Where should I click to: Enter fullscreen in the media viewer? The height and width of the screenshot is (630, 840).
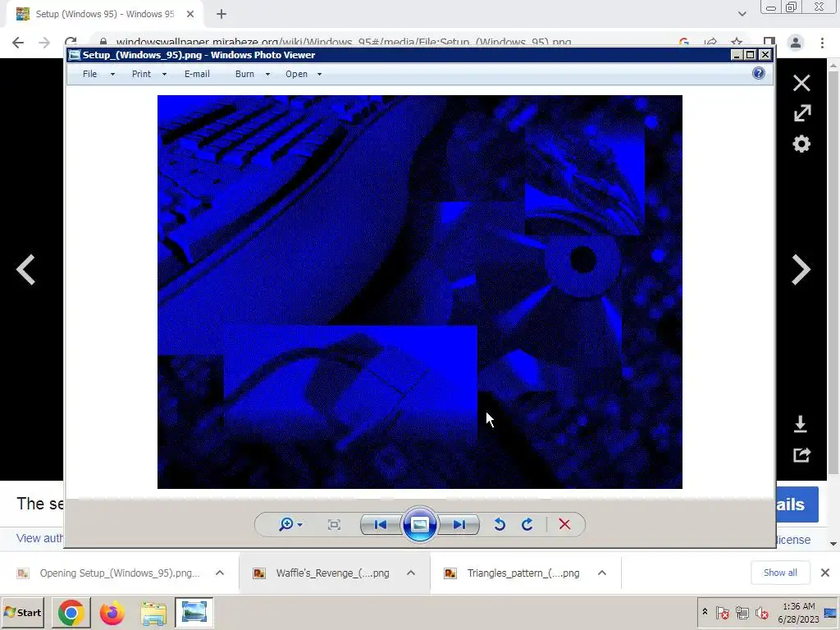[x=802, y=113]
